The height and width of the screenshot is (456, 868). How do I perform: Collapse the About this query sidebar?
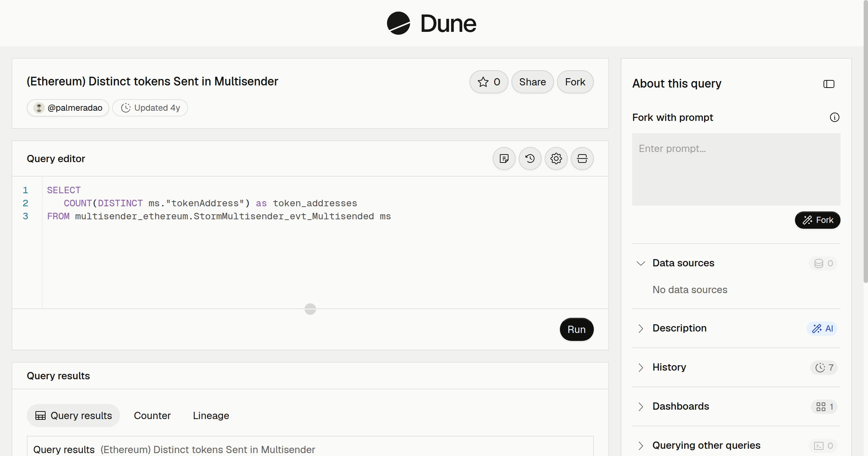point(829,84)
